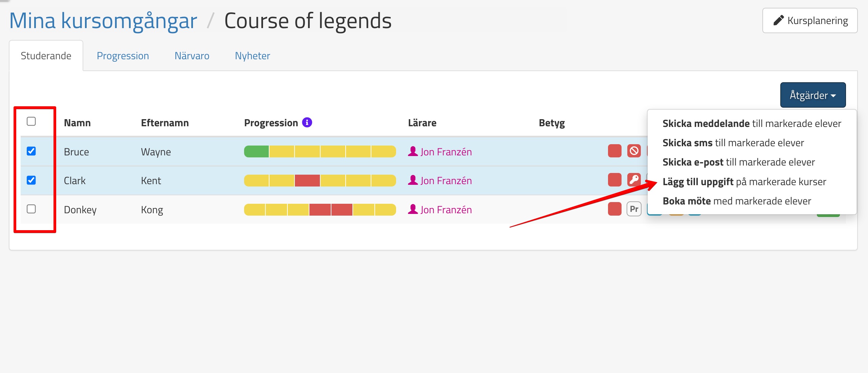868x373 pixels.
Task: Click the red square in Bruce's row
Action: point(614,151)
